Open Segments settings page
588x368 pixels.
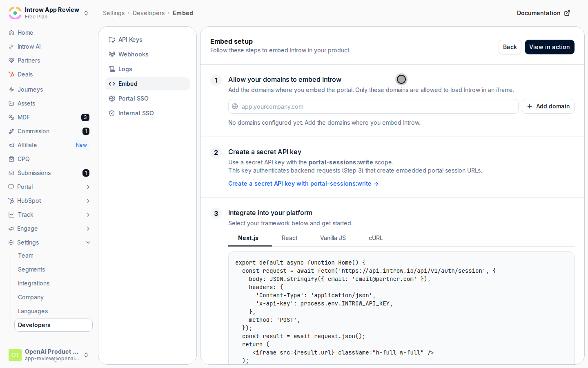(x=31, y=269)
